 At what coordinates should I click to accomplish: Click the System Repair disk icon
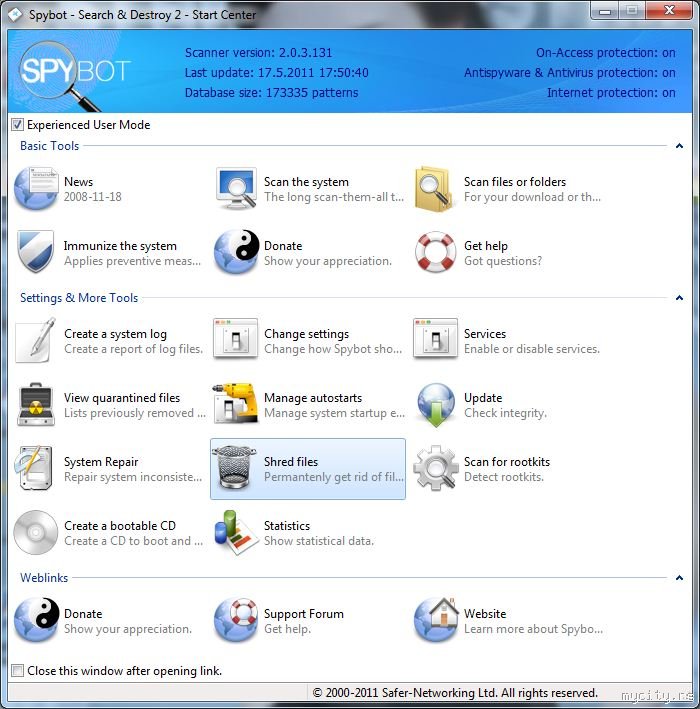pos(33,468)
